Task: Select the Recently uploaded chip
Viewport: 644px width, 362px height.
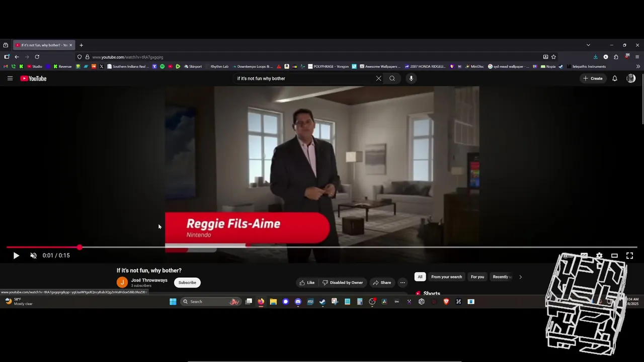Action: (x=501, y=277)
